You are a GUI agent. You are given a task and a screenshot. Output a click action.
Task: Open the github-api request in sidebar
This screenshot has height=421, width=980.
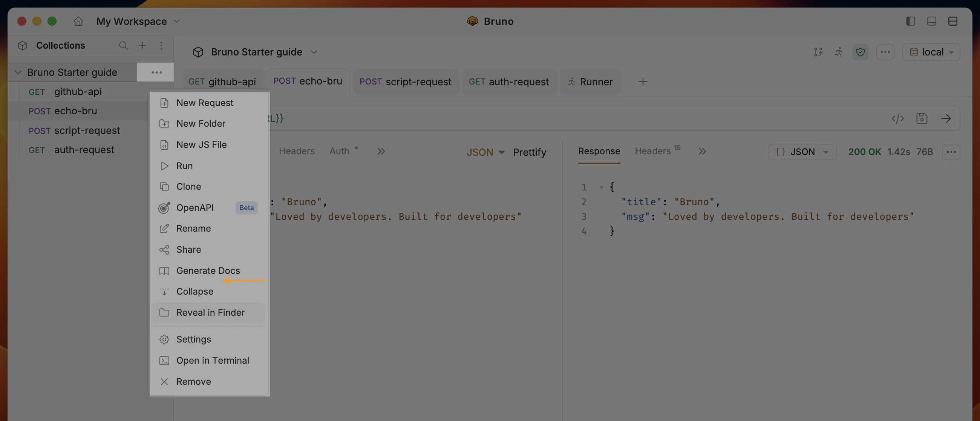click(78, 92)
